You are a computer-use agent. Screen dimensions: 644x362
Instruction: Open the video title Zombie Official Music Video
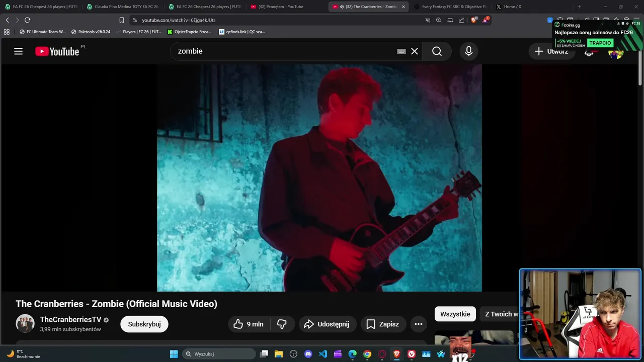pyautogui.click(x=116, y=304)
